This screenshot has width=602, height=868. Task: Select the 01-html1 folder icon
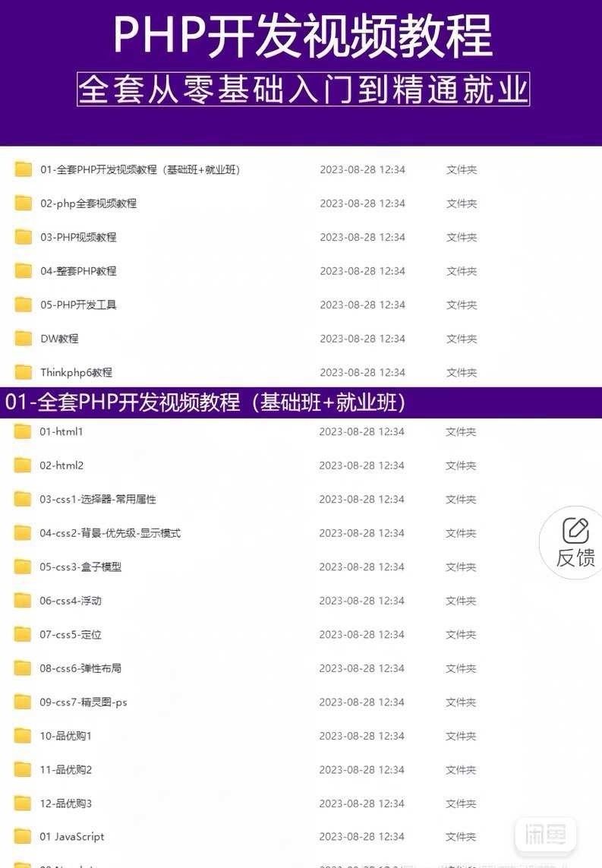(x=23, y=431)
